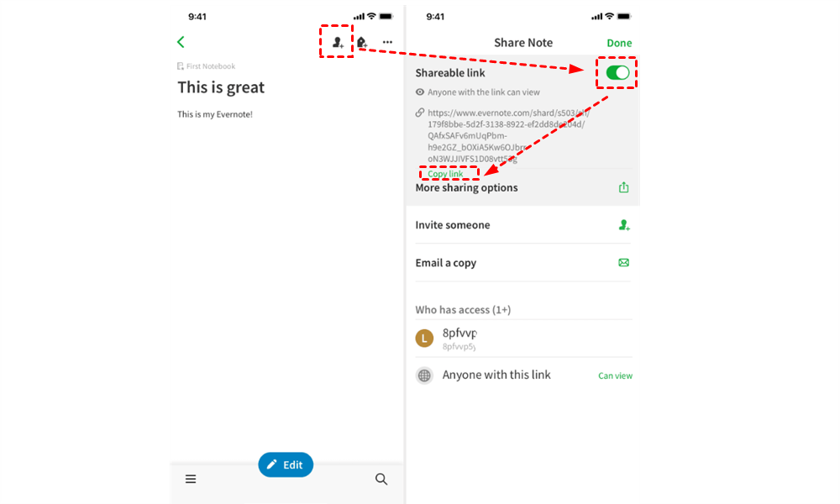Image resolution: width=840 pixels, height=504 pixels.
Task: Open the hamburger menu at bottom
Action: 191,479
